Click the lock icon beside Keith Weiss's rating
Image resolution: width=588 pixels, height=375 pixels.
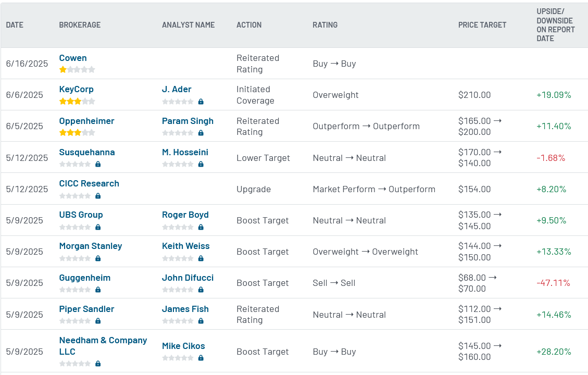(x=201, y=258)
